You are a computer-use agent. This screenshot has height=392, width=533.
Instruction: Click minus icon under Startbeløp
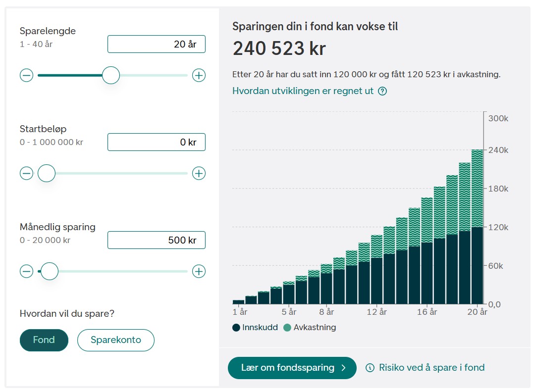tap(26, 174)
